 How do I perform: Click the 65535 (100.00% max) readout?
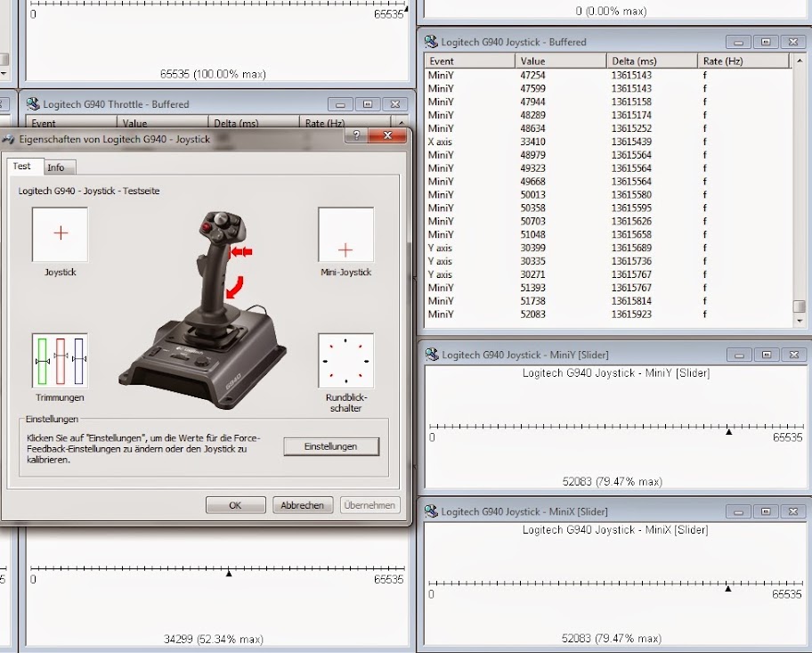(213, 74)
